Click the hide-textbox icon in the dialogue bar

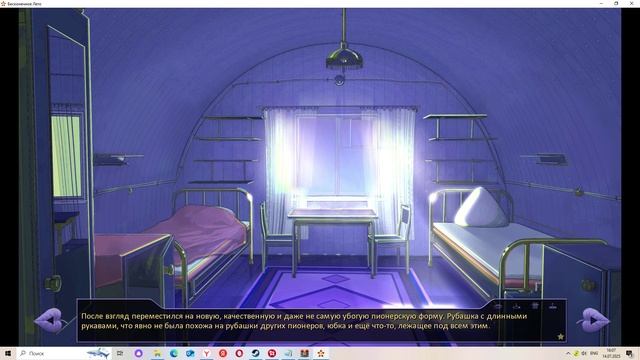click(x=498, y=306)
